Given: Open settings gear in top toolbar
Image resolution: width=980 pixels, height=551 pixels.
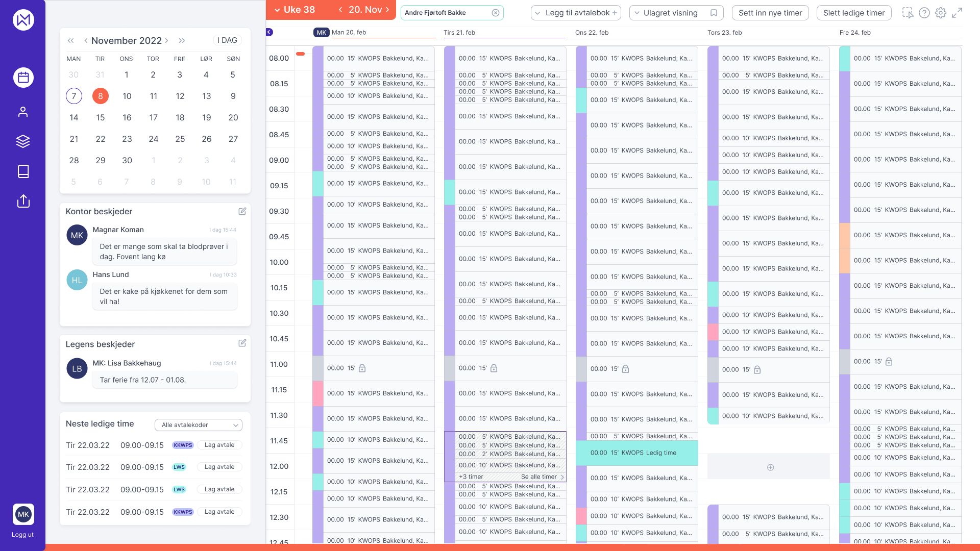Looking at the screenshot, I should click(x=941, y=13).
